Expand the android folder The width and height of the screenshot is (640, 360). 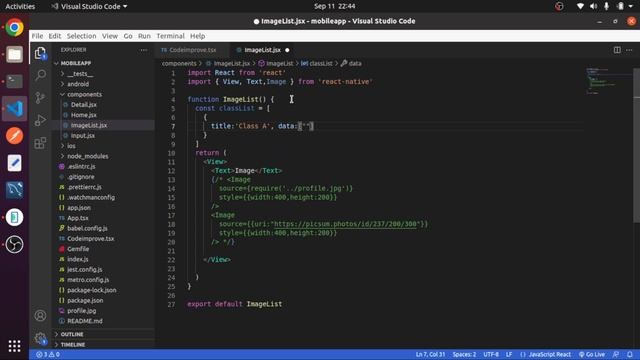tap(78, 84)
